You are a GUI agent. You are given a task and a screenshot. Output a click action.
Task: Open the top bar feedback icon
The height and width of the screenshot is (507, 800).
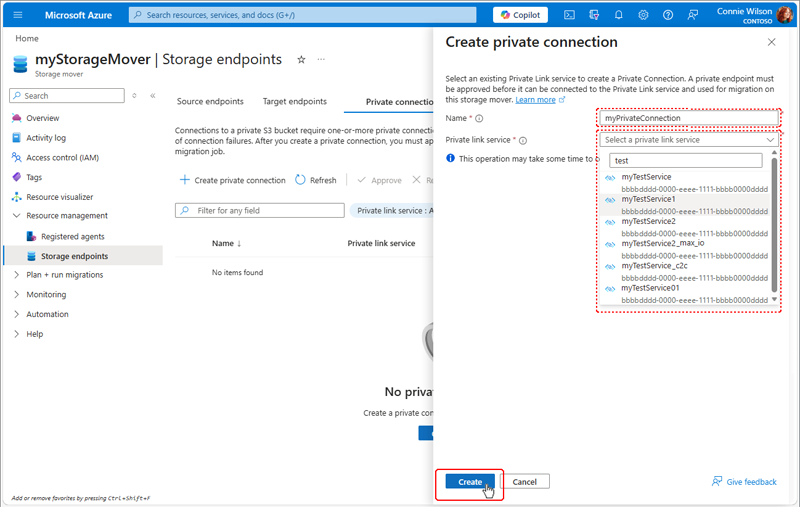click(x=692, y=15)
